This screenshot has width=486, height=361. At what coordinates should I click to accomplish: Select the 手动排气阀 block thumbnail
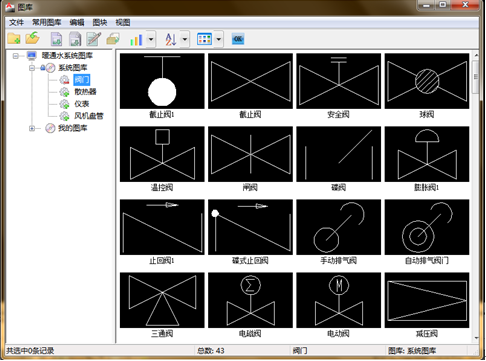(x=339, y=227)
